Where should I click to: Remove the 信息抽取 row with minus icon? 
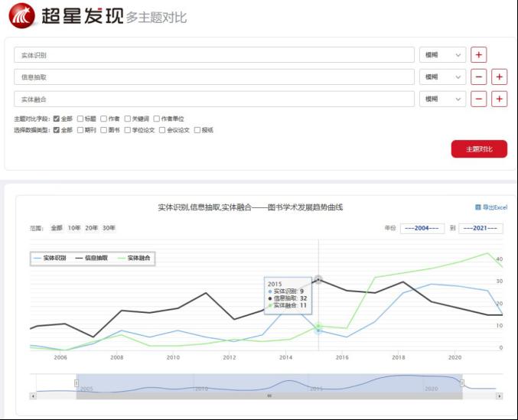coord(478,77)
